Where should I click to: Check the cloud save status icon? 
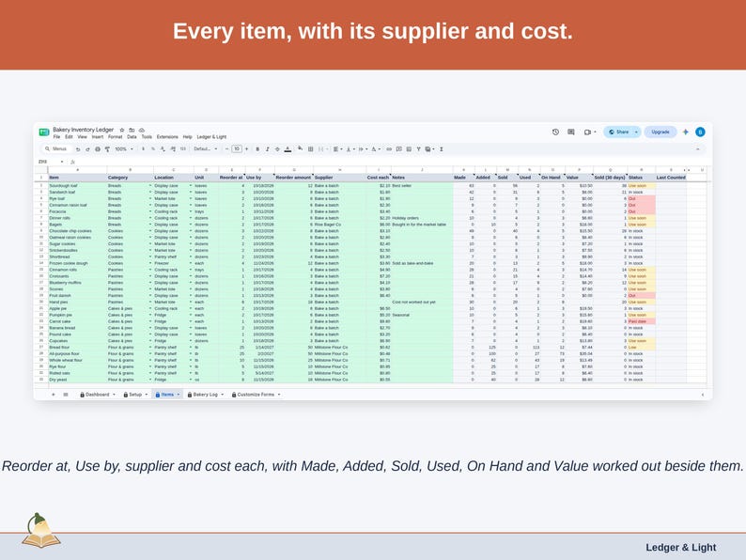click(x=142, y=130)
